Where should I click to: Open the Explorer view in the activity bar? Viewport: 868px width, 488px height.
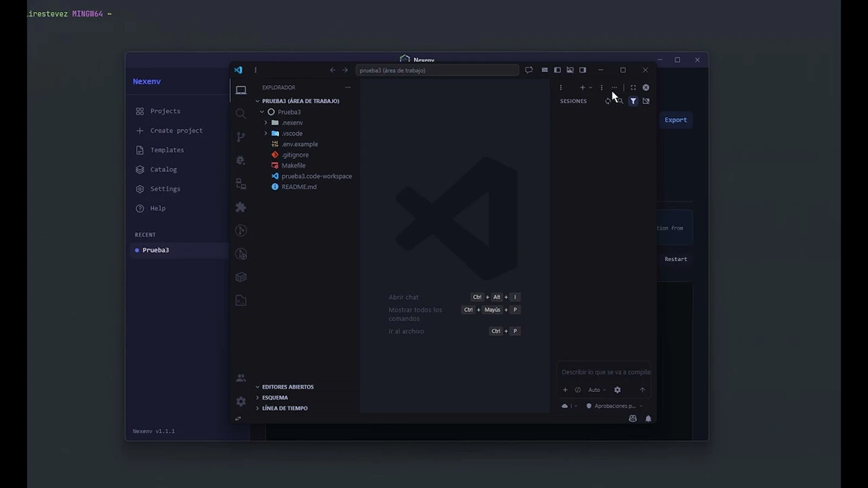(241, 90)
